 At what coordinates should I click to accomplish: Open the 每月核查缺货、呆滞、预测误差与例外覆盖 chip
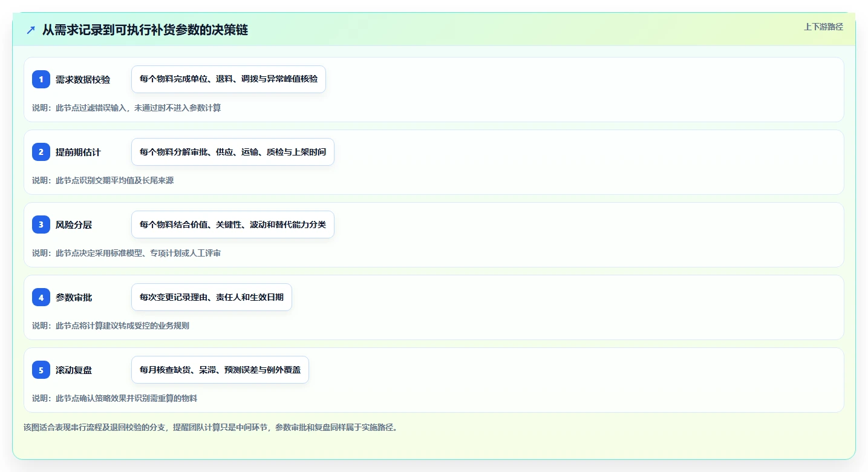[220, 370]
